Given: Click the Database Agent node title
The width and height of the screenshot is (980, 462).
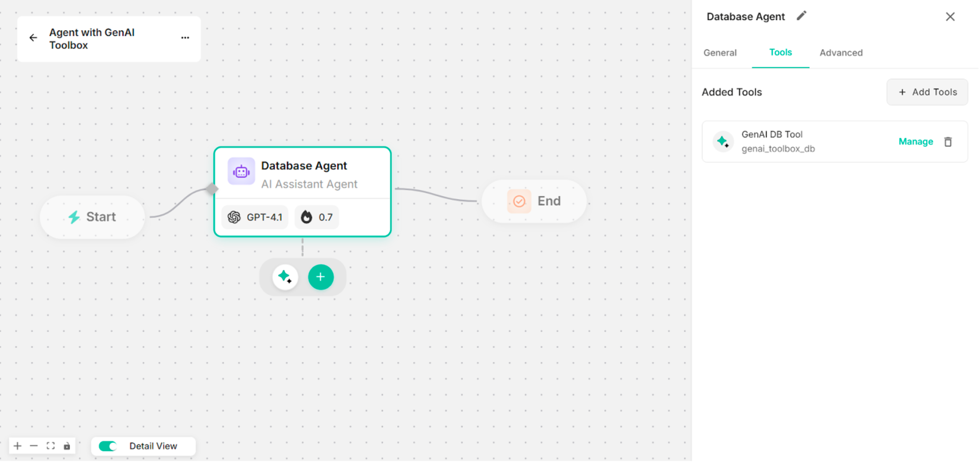Looking at the screenshot, I should 304,166.
